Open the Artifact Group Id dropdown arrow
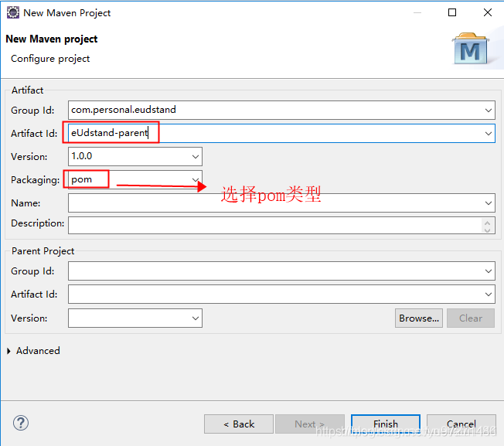 click(489, 111)
